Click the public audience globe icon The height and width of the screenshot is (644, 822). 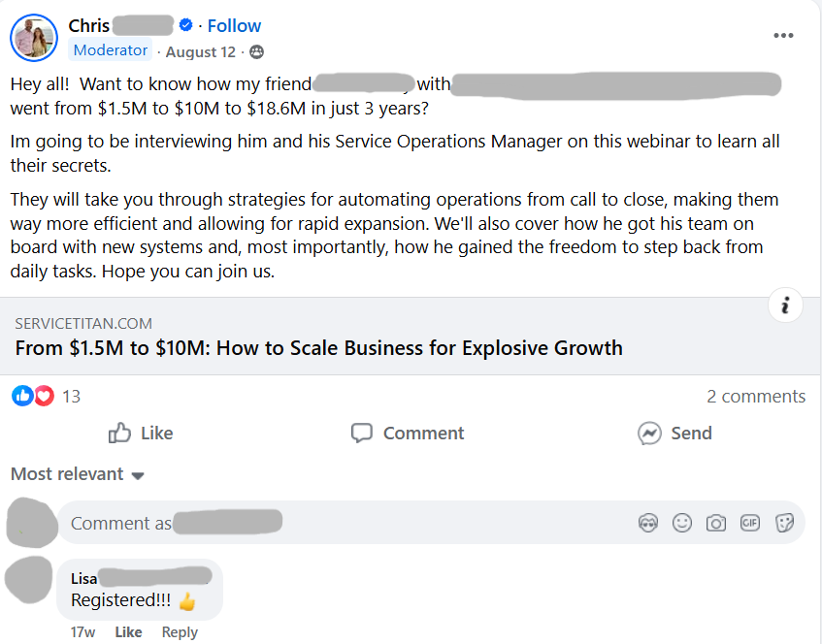pos(256,51)
